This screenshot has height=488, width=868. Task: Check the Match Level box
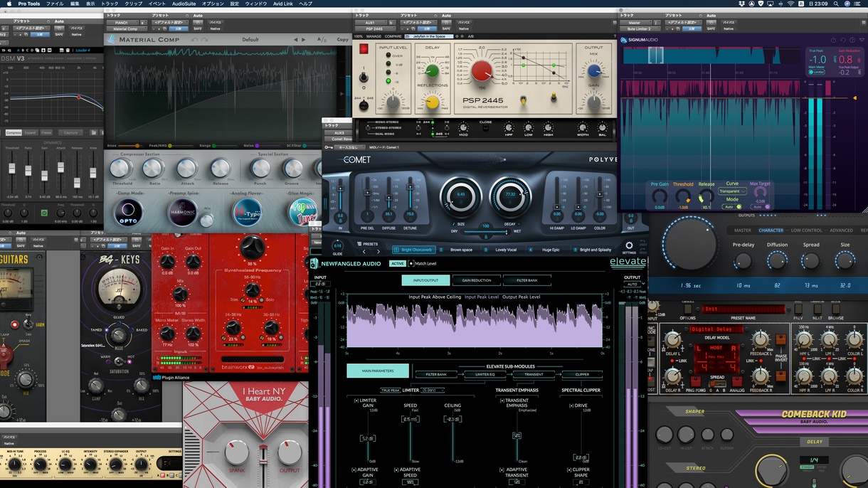tap(411, 263)
